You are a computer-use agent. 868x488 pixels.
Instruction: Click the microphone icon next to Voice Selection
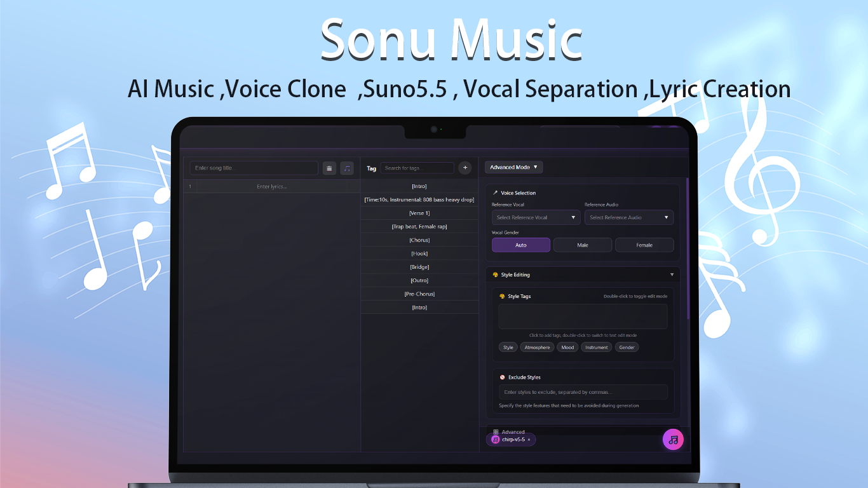click(495, 193)
